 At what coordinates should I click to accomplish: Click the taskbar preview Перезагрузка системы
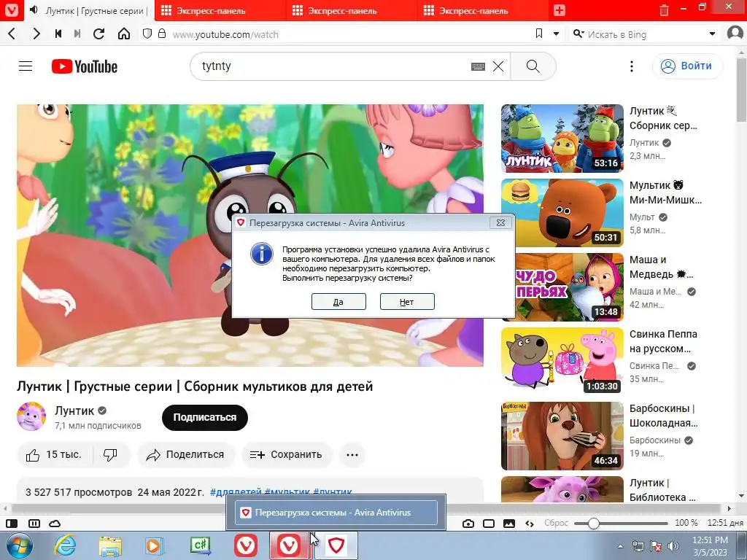pyautogui.click(x=336, y=513)
